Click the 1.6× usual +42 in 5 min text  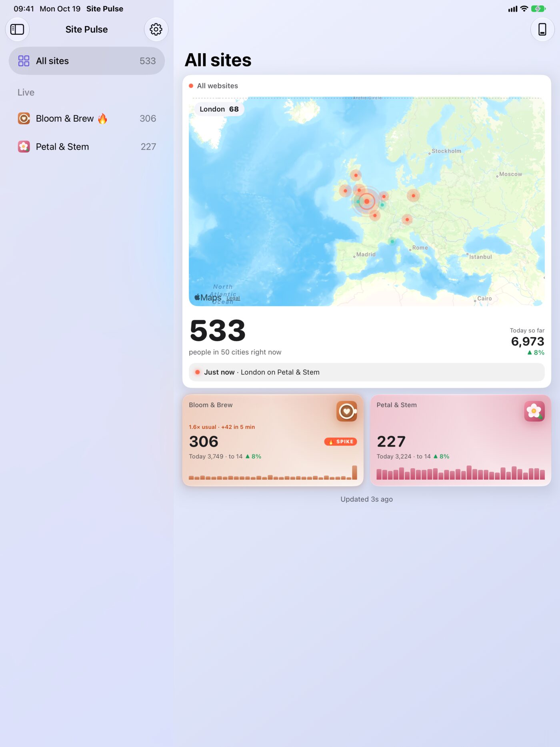[x=222, y=427]
